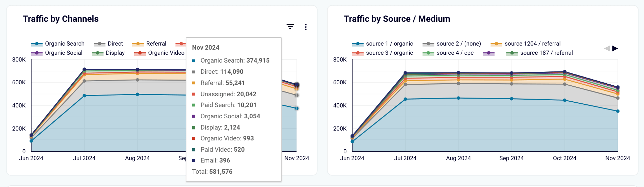Open the three-dot more options menu
Image resolution: width=644 pixels, height=187 pixels.
tap(306, 27)
